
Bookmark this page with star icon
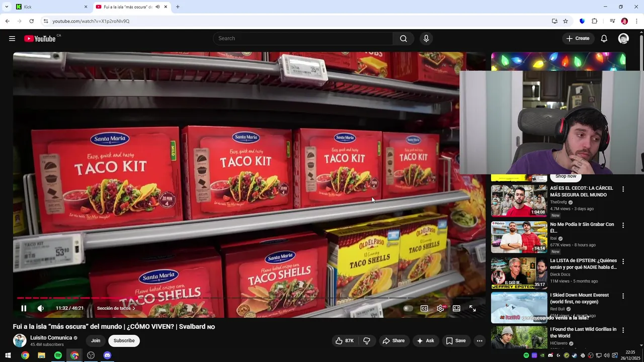point(566,21)
